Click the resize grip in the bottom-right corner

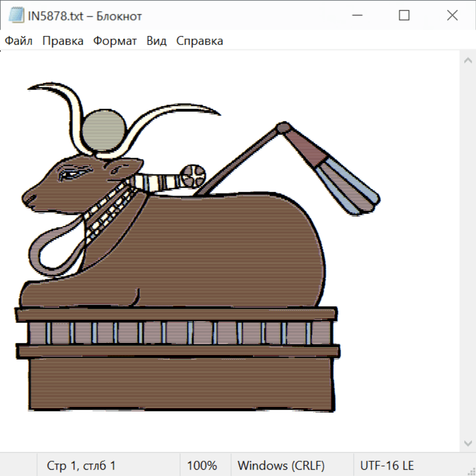[471, 471]
